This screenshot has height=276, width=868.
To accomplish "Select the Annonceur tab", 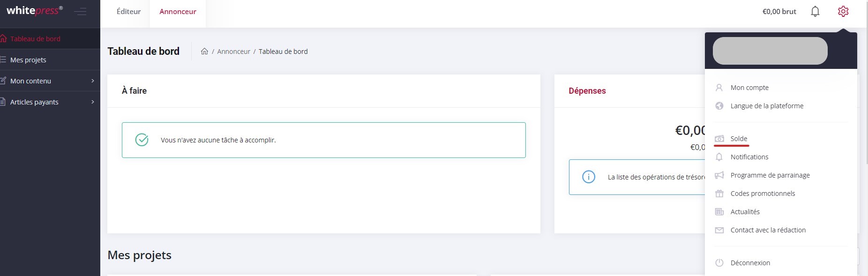I will pyautogui.click(x=178, y=12).
